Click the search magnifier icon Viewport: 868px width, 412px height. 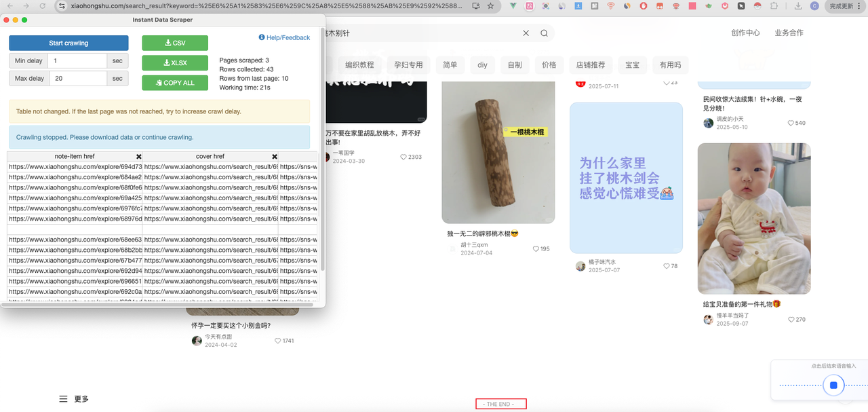[x=544, y=33]
